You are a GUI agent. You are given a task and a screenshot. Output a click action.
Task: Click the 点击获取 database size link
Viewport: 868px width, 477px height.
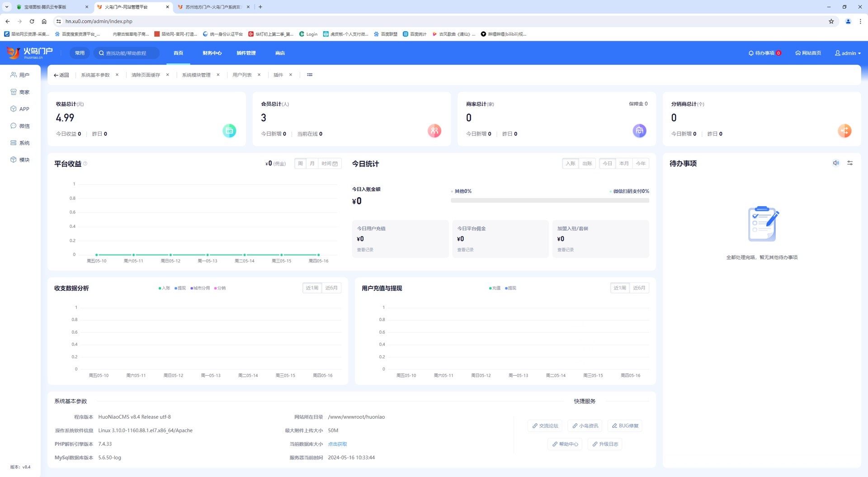(x=337, y=444)
